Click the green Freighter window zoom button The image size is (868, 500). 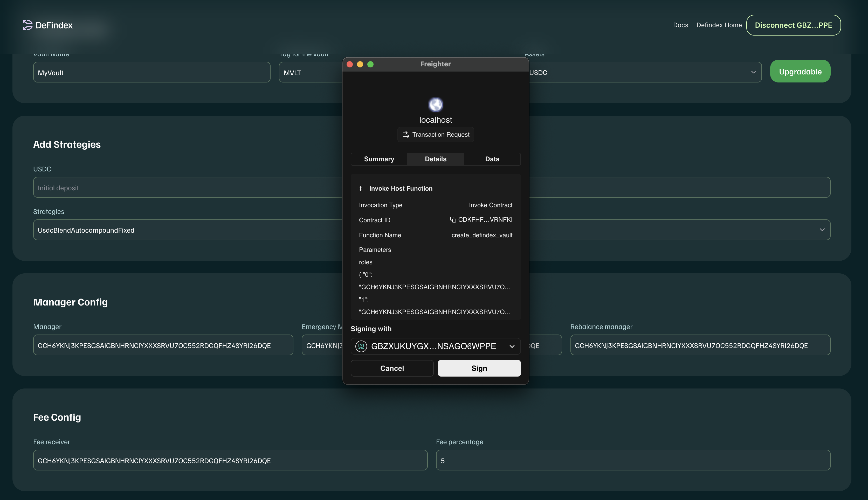point(370,64)
